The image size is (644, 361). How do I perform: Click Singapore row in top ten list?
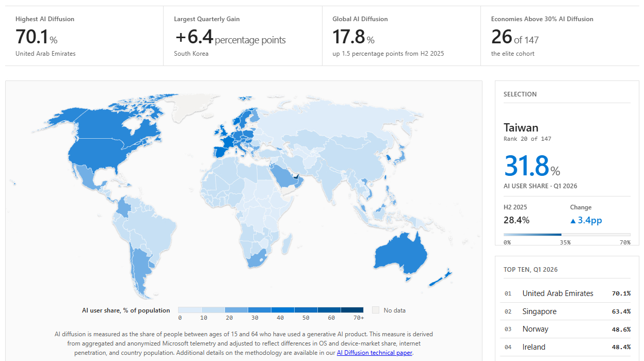pos(567,311)
